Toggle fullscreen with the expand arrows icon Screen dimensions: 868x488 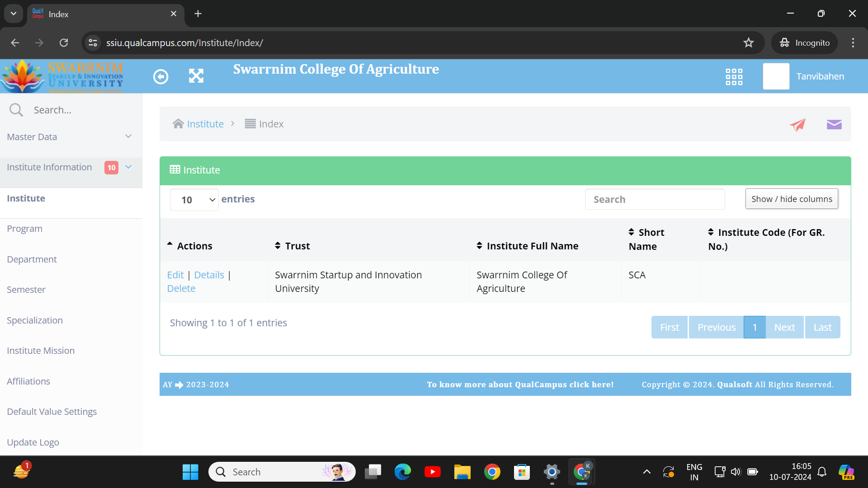coord(196,76)
